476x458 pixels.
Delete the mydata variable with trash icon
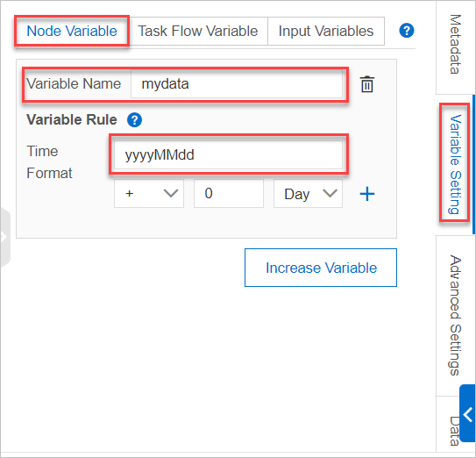(366, 84)
